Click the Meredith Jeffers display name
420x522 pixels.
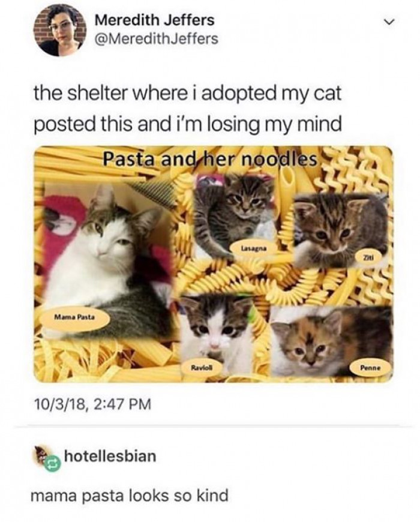coord(154,20)
